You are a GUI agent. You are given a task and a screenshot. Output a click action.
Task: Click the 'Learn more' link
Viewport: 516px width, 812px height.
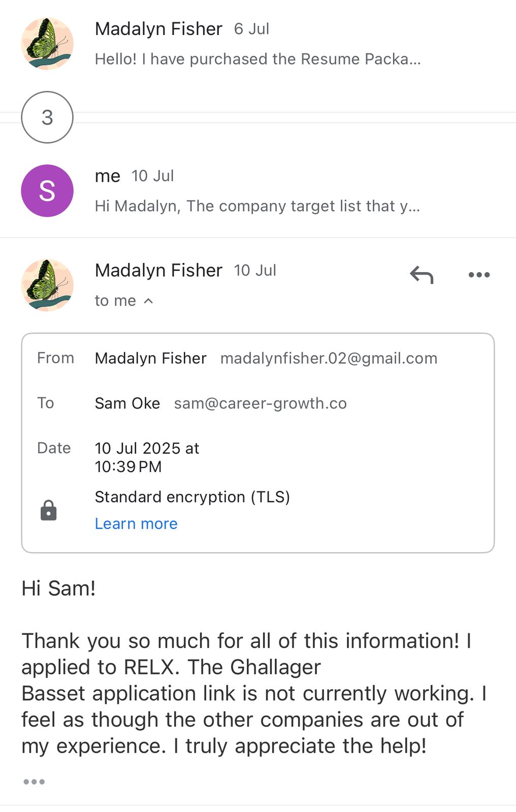[x=136, y=524]
